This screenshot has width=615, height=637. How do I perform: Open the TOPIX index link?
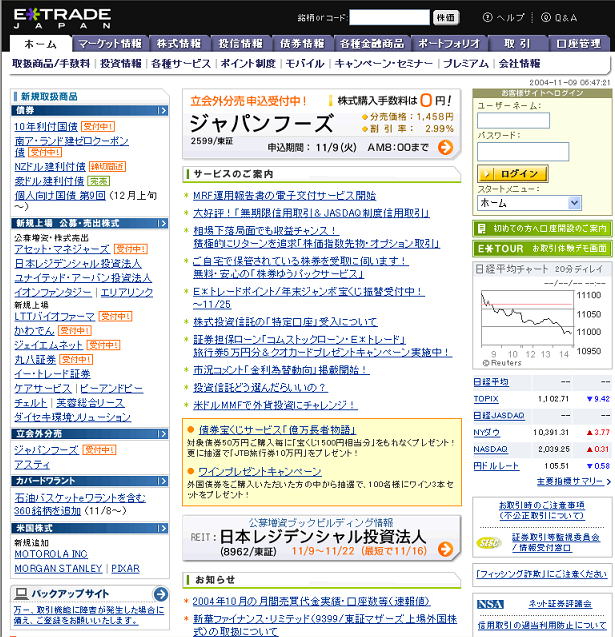(x=486, y=399)
